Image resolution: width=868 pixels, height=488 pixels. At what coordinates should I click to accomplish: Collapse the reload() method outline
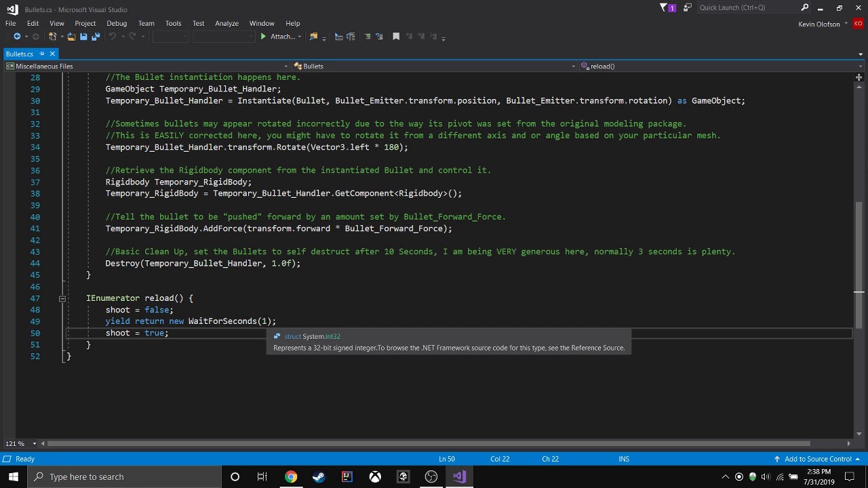point(62,298)
